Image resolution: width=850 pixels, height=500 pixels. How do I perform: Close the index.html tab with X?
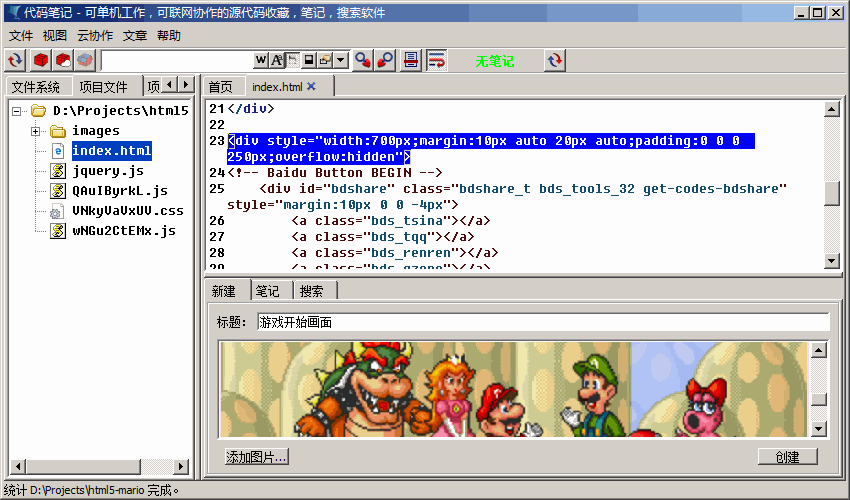tap(311, 86)
